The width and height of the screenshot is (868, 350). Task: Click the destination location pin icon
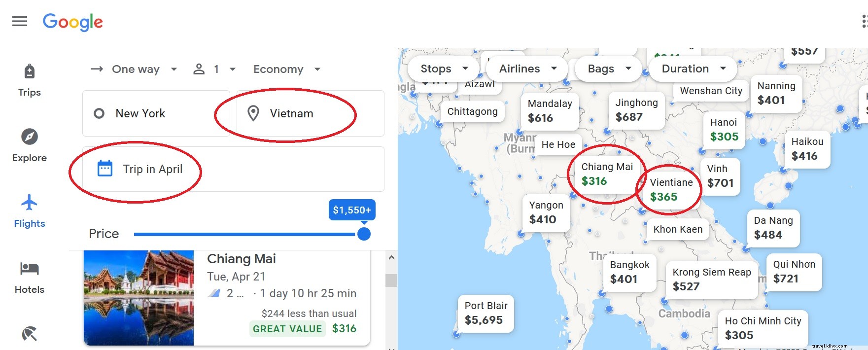click(x=254, y=113)
